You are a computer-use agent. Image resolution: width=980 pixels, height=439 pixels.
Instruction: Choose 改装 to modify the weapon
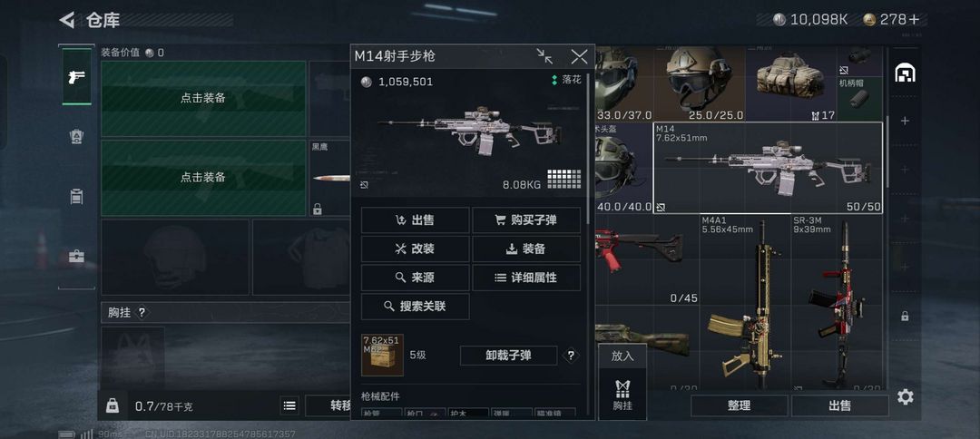pos(415,249)
